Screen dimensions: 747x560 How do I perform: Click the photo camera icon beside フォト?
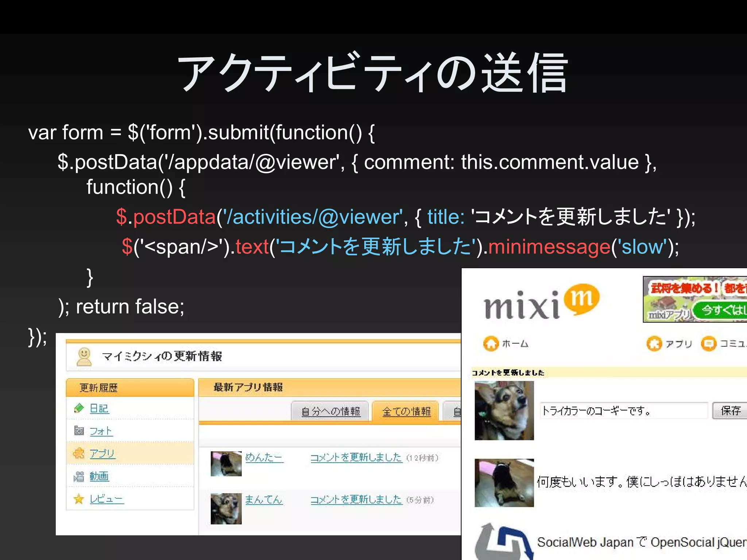(79, 431)
